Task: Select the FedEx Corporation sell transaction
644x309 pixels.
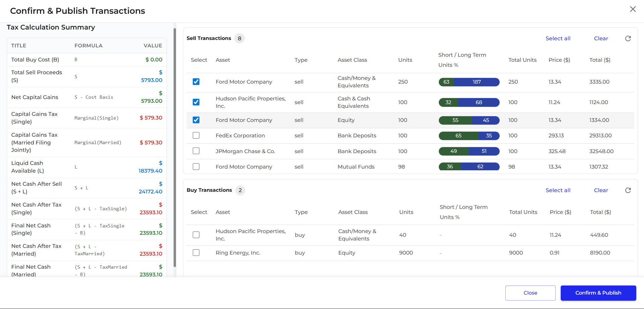Action: point(196,136)
